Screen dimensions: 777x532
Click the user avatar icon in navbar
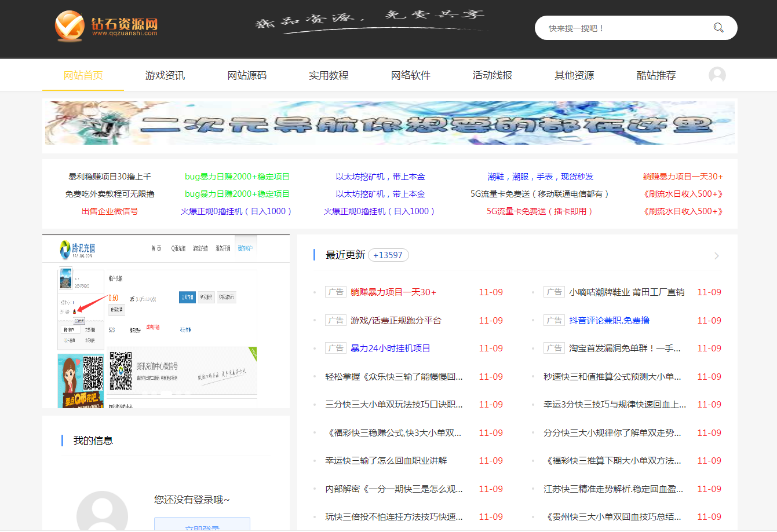pyautogui.click(x=717, y=75)
